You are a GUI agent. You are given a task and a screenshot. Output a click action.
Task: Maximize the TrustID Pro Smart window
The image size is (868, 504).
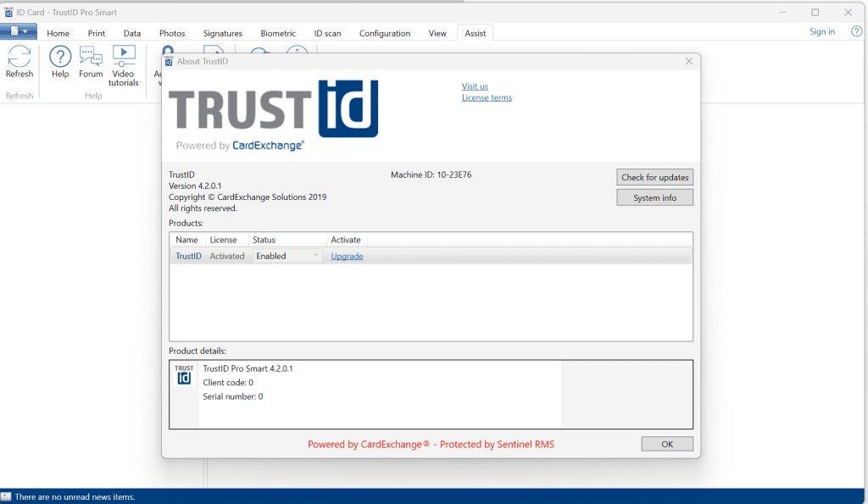815,12
